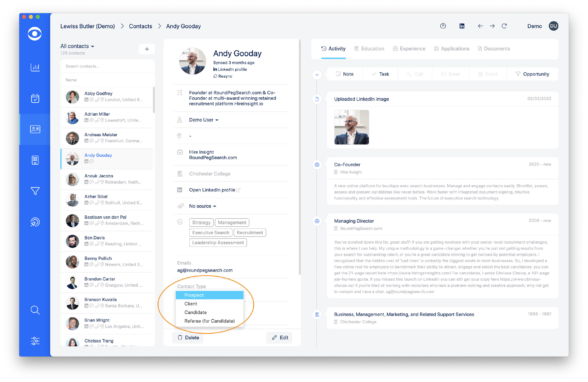Expand the All contacts dropdown
The image size is (588, 382).
tap(77, 46)
